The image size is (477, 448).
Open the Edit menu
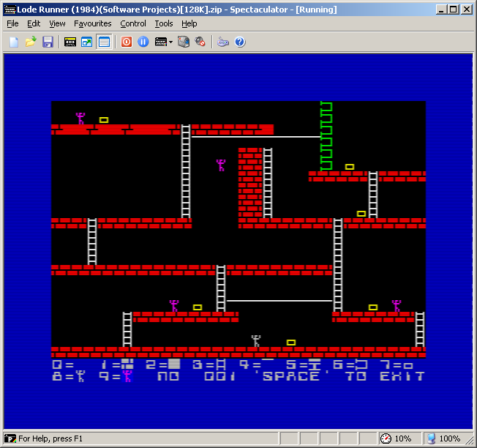pos(34,23)
